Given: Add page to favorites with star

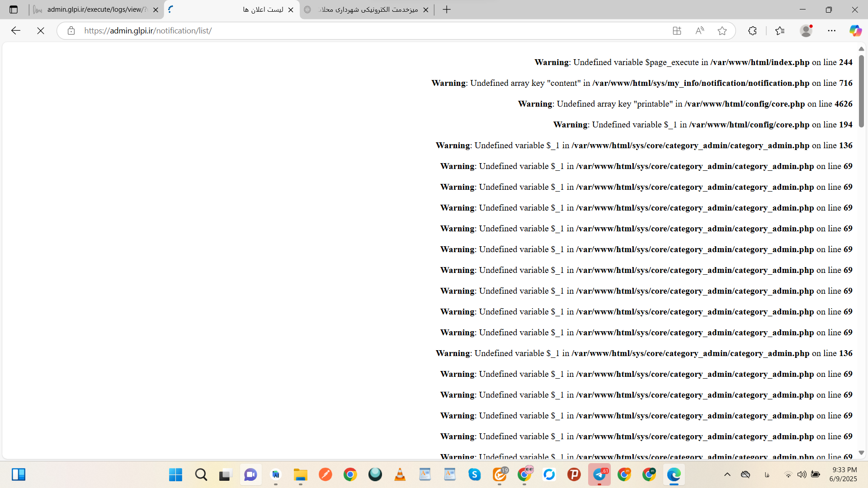Looking at the screenshot, I should click(722, 31).
